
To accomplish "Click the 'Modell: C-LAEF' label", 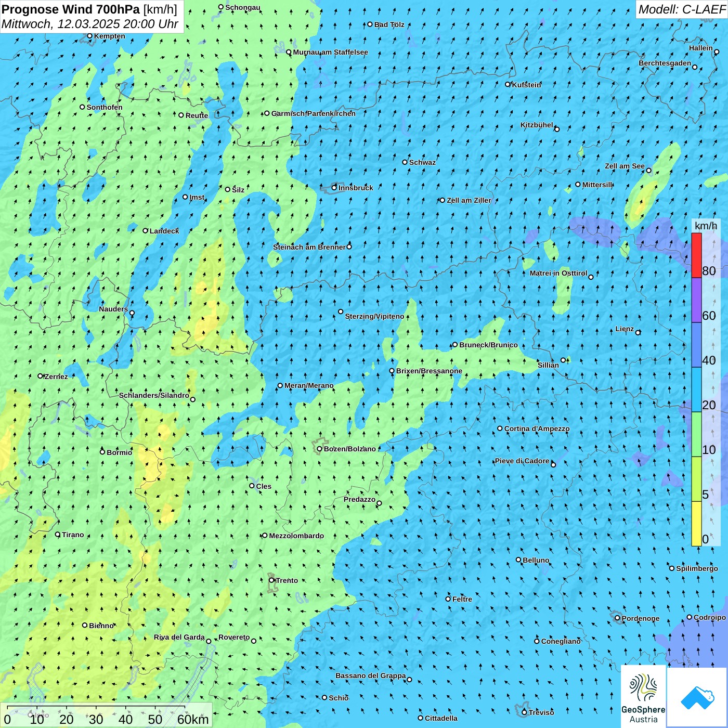I will (682, 9).
